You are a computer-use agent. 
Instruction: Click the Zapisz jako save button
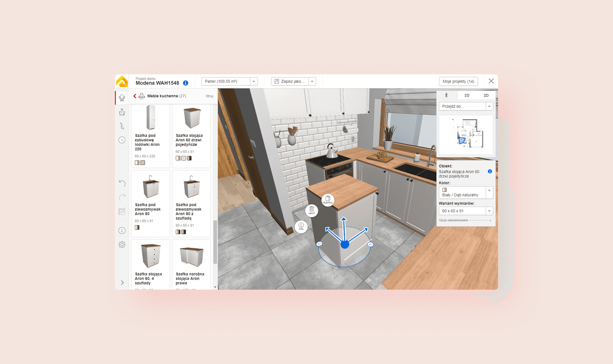[290, 81]
